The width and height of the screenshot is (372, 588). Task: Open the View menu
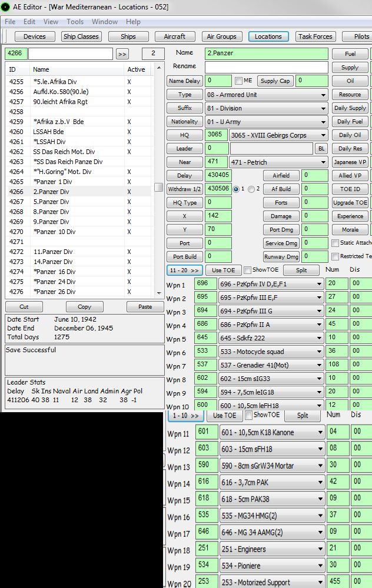coord(51,22)
